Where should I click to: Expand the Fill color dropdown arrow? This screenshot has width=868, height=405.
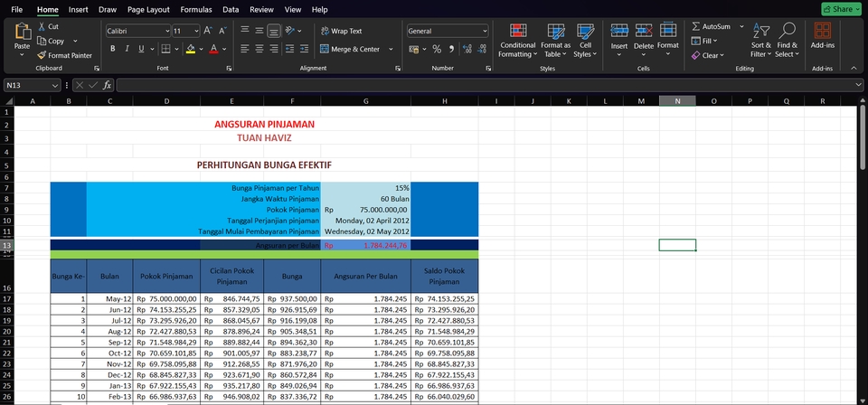[201, 49]
